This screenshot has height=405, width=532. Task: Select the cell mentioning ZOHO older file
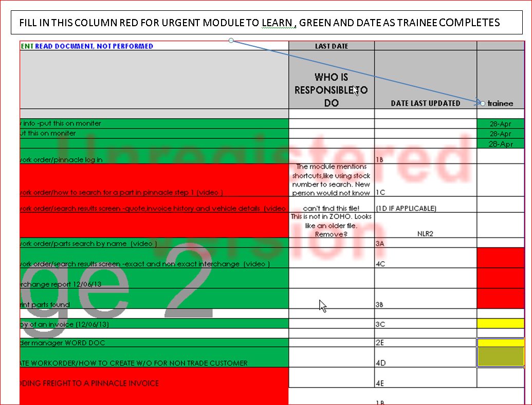pos(331,225)
